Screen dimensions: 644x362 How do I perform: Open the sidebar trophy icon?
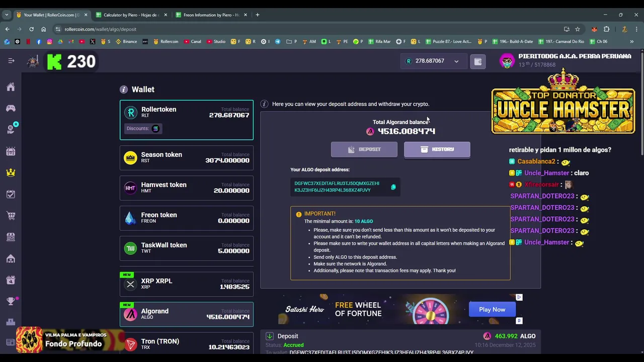pyautogui.click(x=11, y=301)
